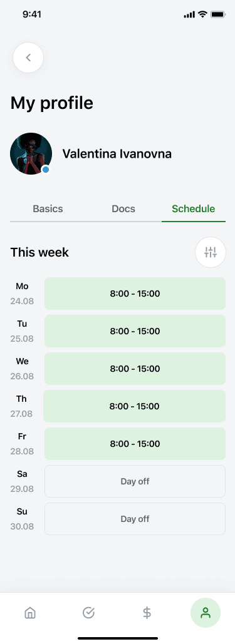
Task: Tap Sunday 30.08 Day off slot
Action: point(135,519)
